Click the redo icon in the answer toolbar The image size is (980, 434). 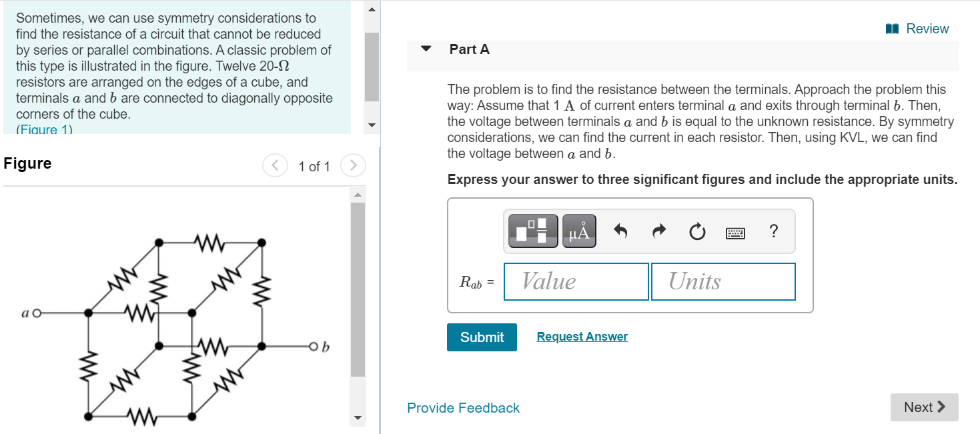click(658, 230)
